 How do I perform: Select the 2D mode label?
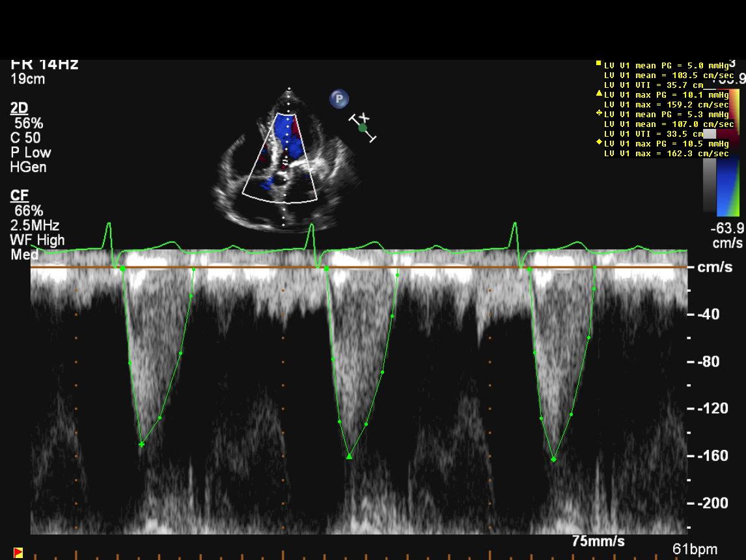click(19, 108)
